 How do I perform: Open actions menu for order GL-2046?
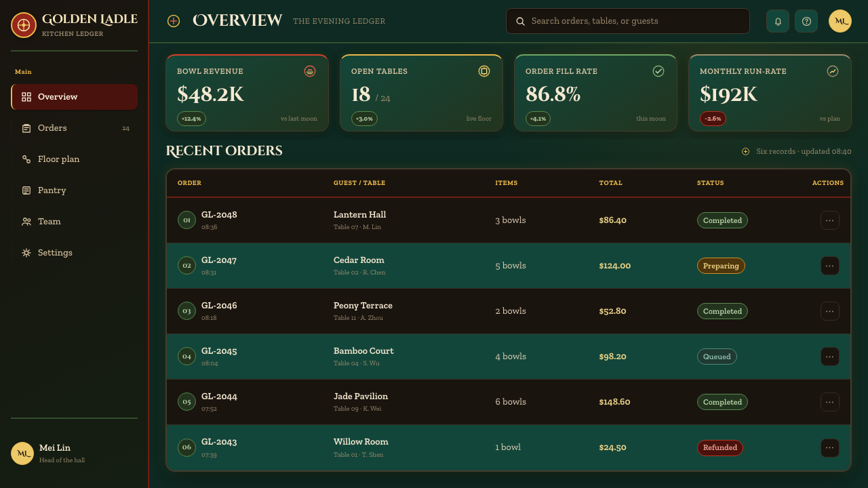(830, 311)
